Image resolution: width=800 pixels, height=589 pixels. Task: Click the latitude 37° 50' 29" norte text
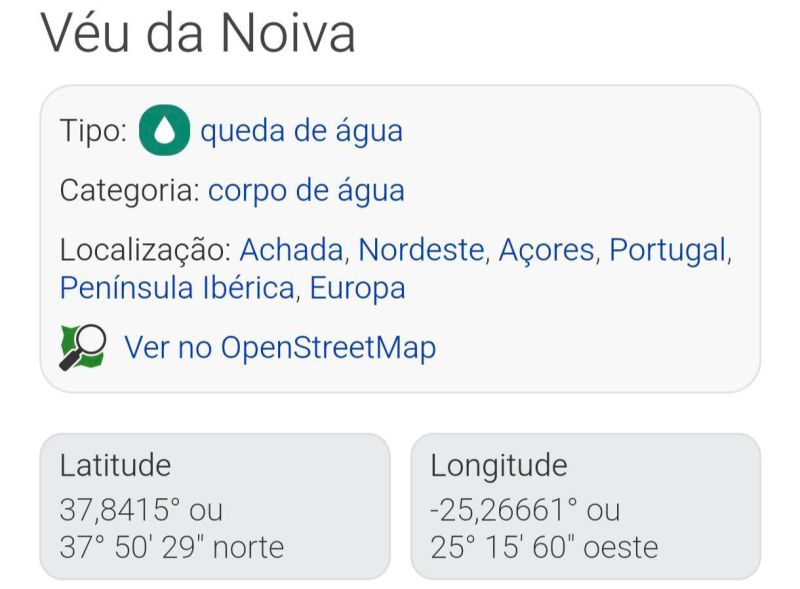tap(171, 547)
